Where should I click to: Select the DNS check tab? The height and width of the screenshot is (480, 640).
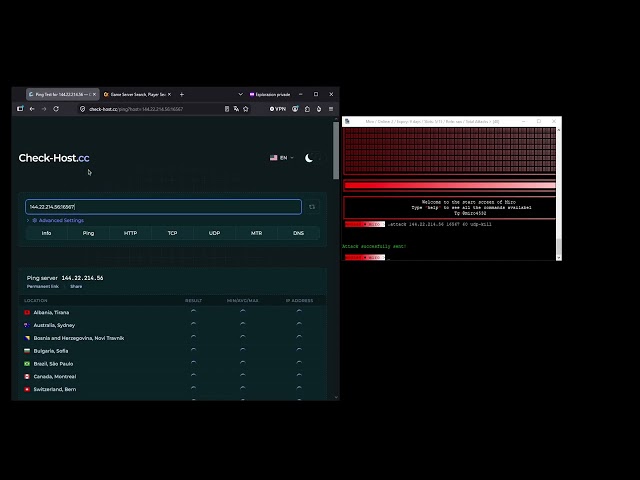coord(299,233)
